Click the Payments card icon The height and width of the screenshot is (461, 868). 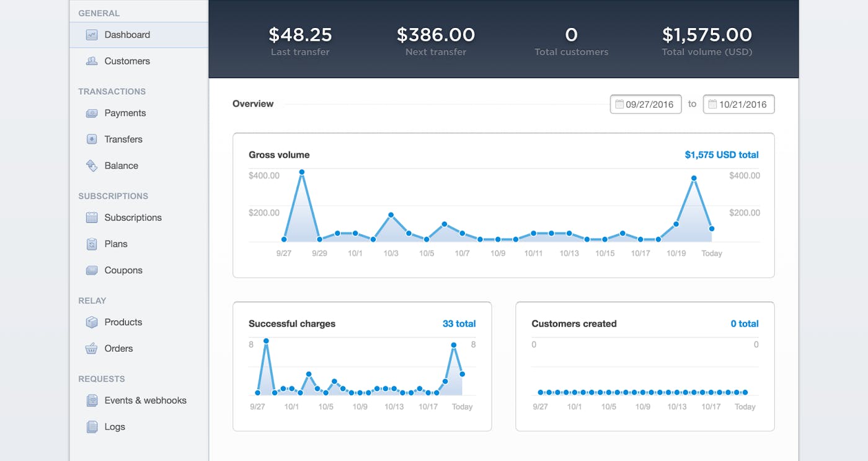pyautogui.click(x=91, y=112)
